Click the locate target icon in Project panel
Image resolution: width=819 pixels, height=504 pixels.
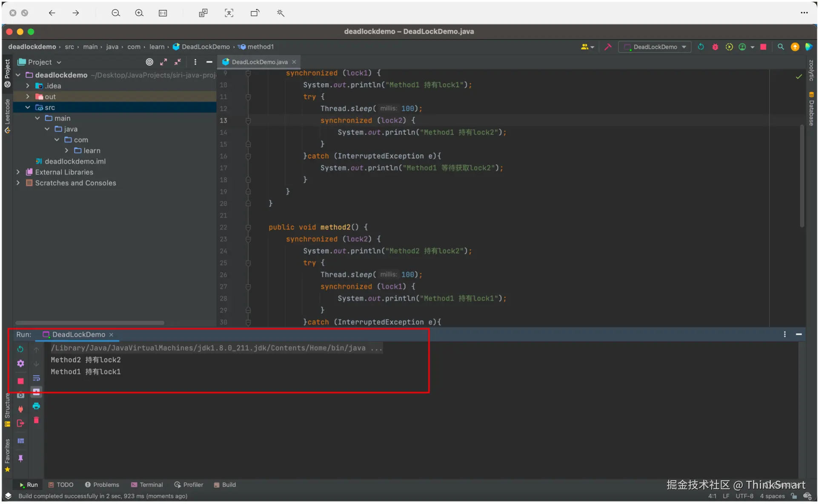tap(149, 62)
